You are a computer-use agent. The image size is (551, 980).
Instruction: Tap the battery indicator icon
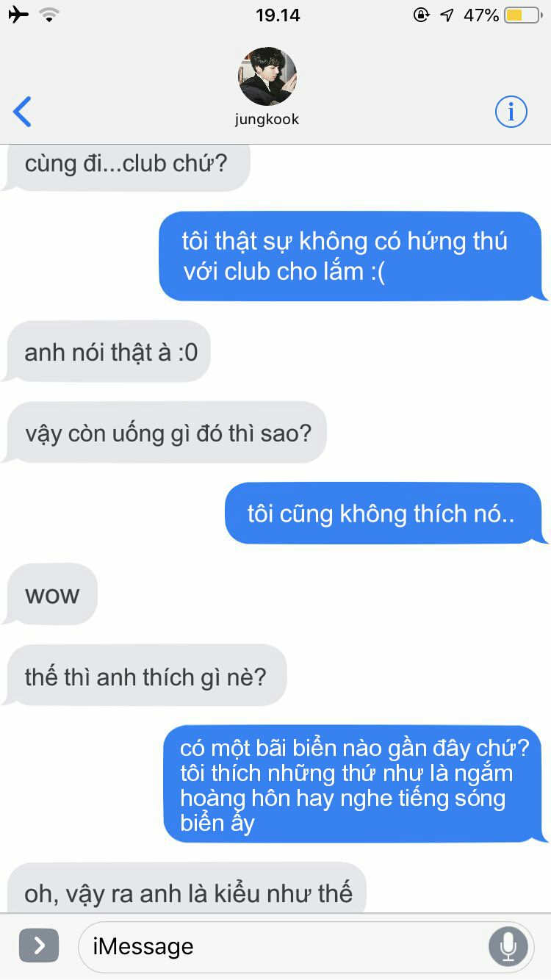point(522,15)
